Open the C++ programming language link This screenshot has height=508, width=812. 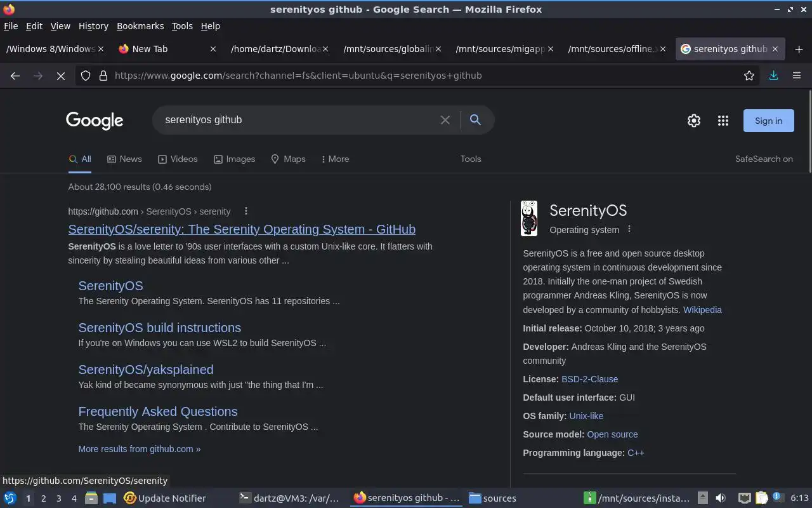(x=636, y=453)
